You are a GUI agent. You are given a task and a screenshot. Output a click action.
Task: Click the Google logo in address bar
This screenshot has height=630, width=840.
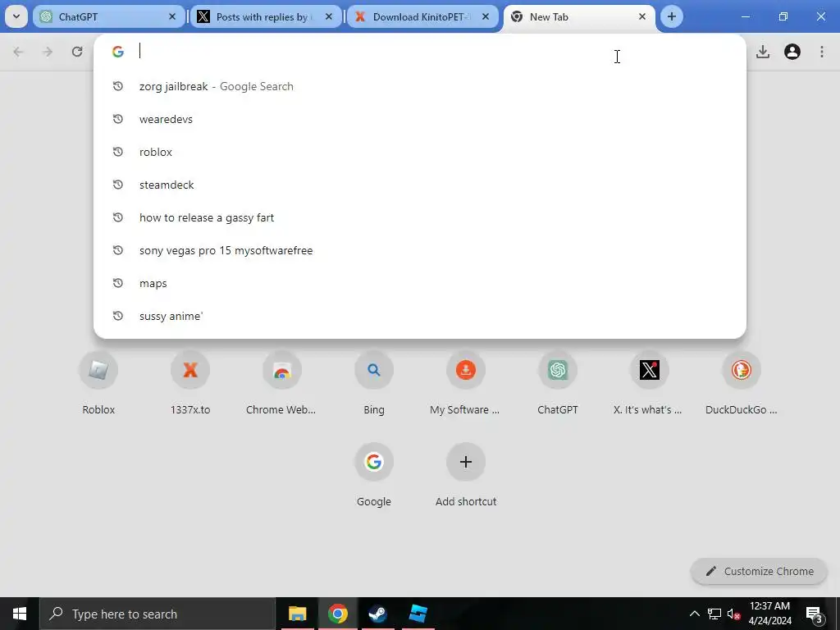(118, 52)
